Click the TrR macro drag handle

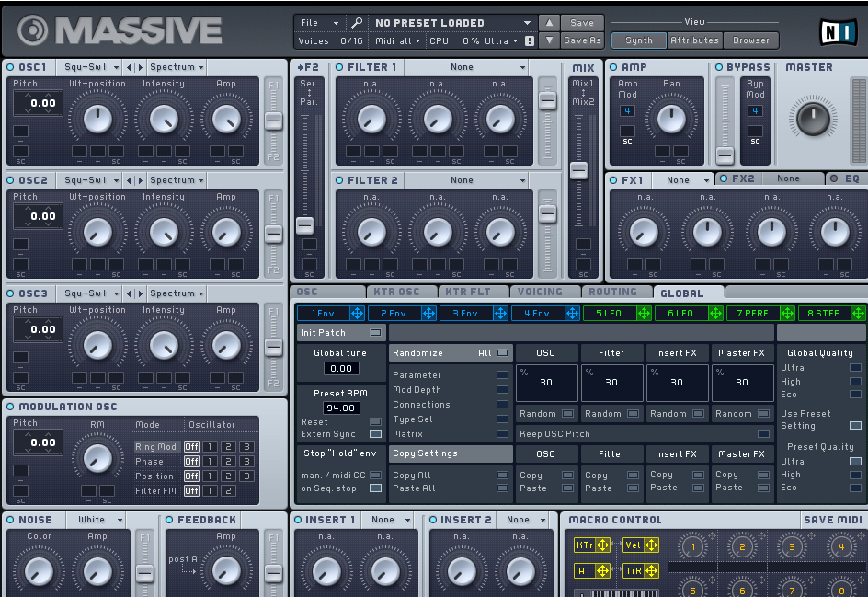pos(651,570)
